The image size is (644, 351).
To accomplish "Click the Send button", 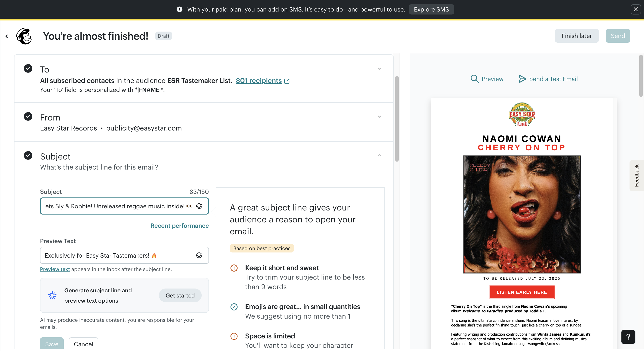I will coord(618,36).
